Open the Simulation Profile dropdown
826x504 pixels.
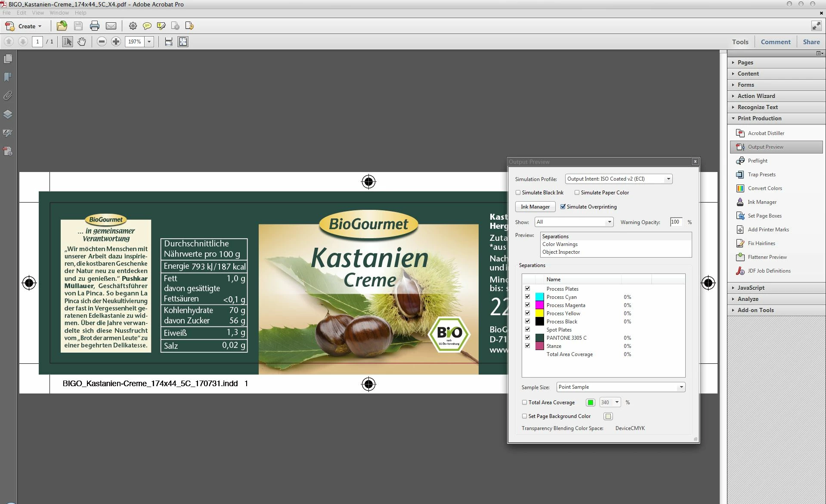[619, 179]
